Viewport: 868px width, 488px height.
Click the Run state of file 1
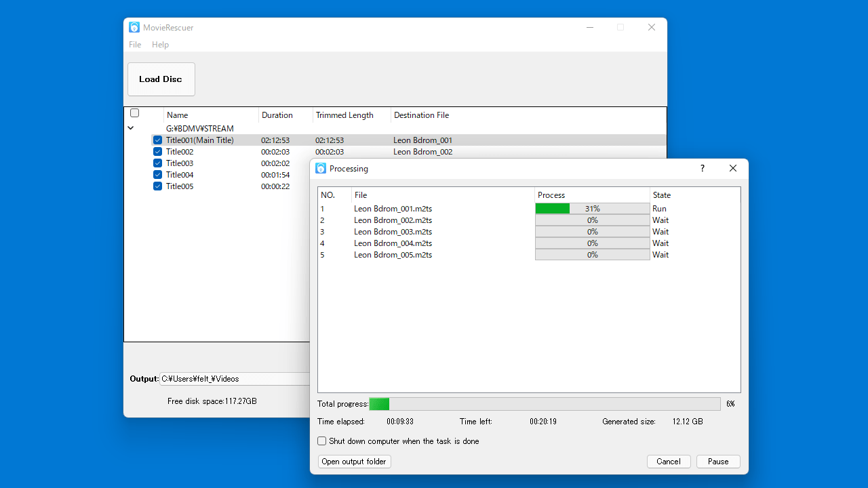pyautogui.click(x=659, y=209)
